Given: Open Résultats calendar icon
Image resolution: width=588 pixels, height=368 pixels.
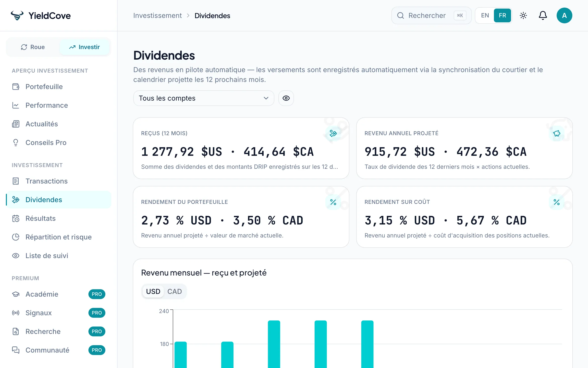Looking at the screenshot, I should click(x=16, y=218).
